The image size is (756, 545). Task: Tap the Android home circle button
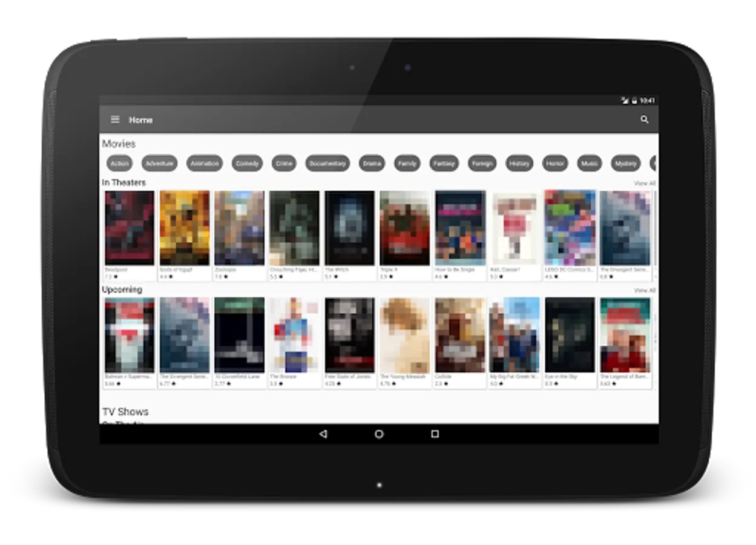click(x=379, y=434)
